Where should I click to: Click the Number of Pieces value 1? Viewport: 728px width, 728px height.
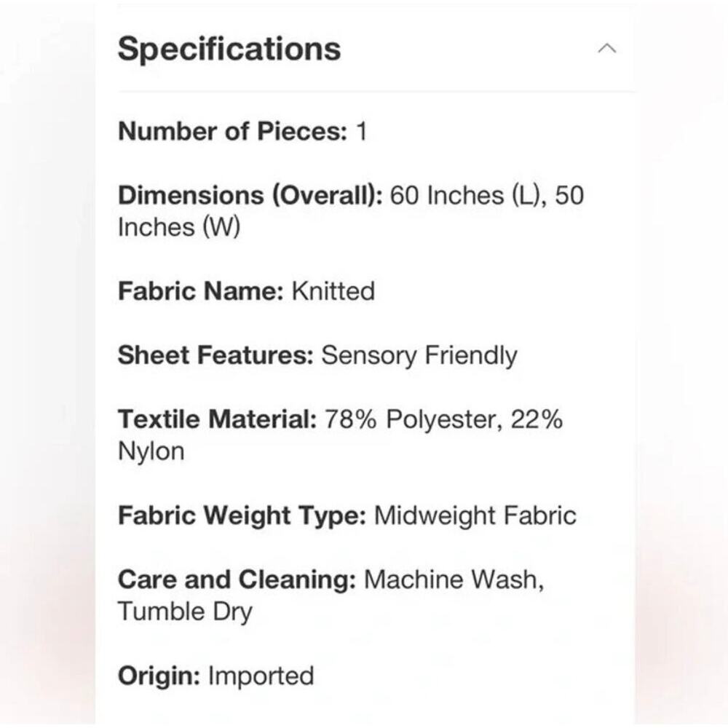(x=362, y=131)
